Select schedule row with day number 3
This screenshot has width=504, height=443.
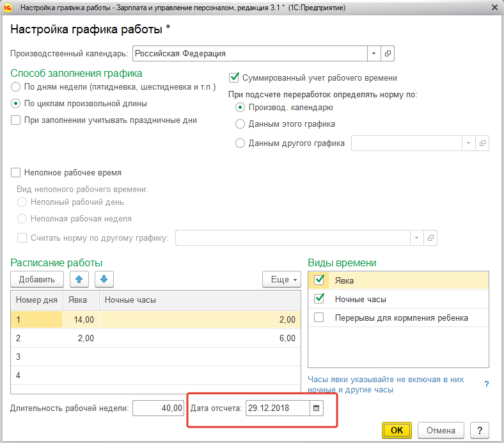tap(155, 357)
